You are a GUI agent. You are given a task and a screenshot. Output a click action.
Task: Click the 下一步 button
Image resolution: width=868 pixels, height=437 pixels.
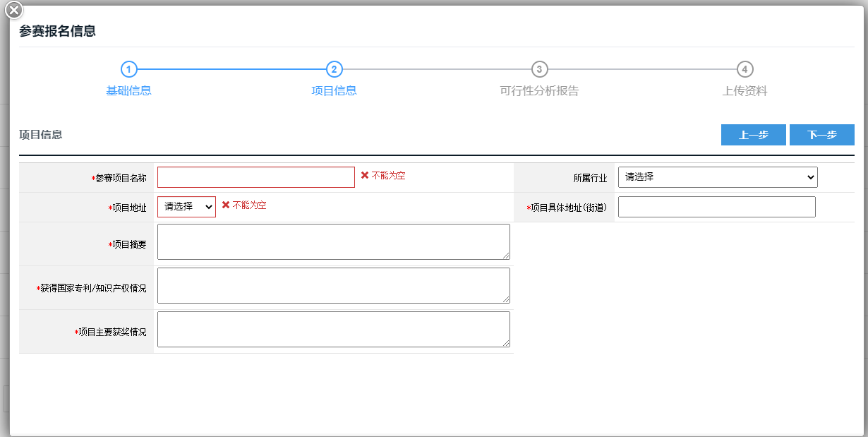(x=821, y=135)
